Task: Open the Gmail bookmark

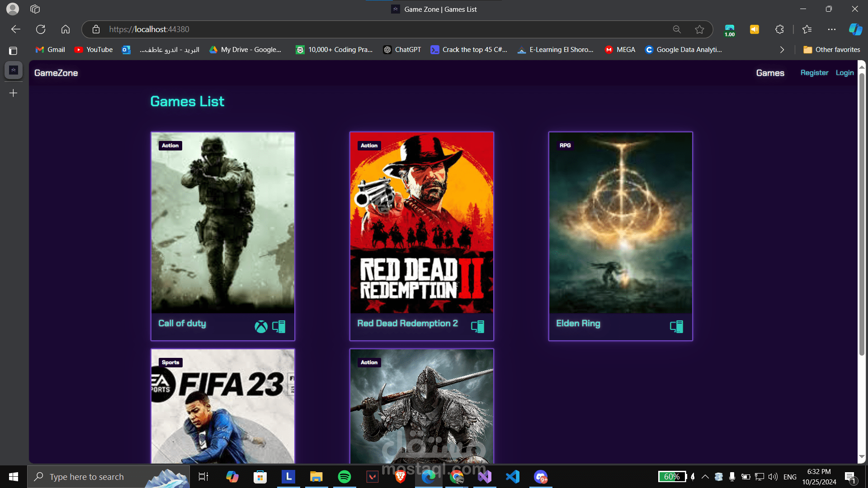Action: click(50, 50)
